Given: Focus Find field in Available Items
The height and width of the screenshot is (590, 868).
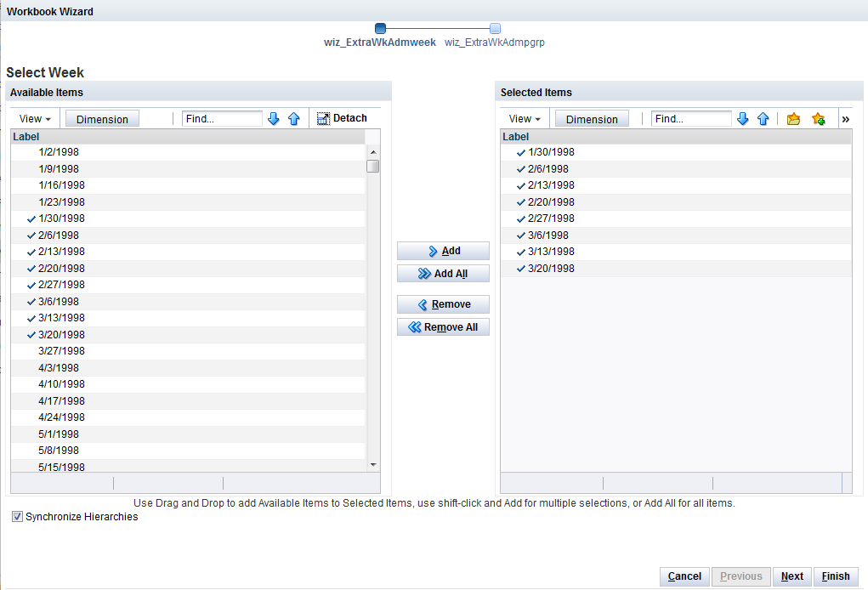Looking at the screenshot, I should pos(222,118).
